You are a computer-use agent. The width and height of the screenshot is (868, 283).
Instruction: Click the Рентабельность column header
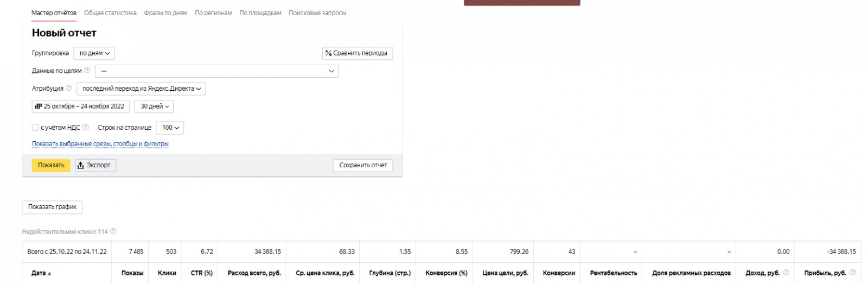[613, 273]
